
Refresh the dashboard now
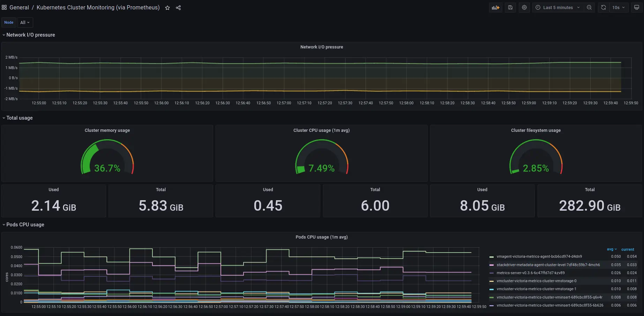[604, 8]
